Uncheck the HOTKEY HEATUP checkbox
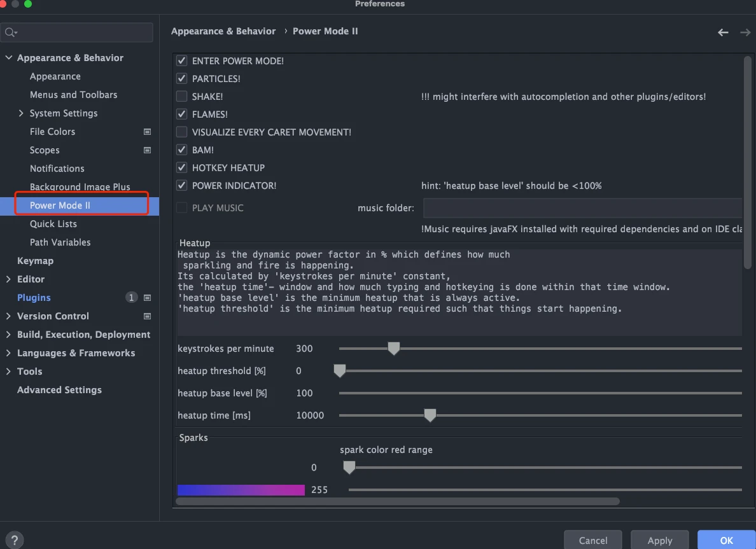Viewport: 756px width, 549px height. (182, 168)
